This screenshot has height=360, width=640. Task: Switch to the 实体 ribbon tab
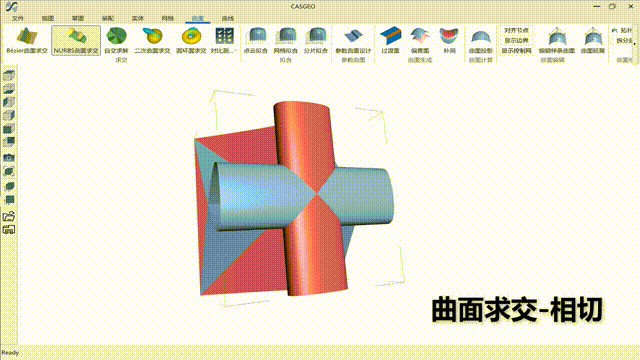(x=138, y=18)
